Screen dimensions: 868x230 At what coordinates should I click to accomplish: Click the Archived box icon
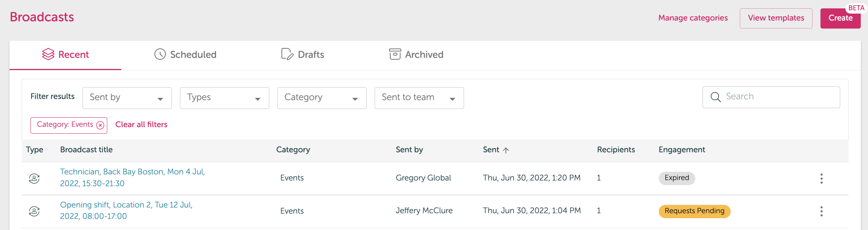click(395, 54)
